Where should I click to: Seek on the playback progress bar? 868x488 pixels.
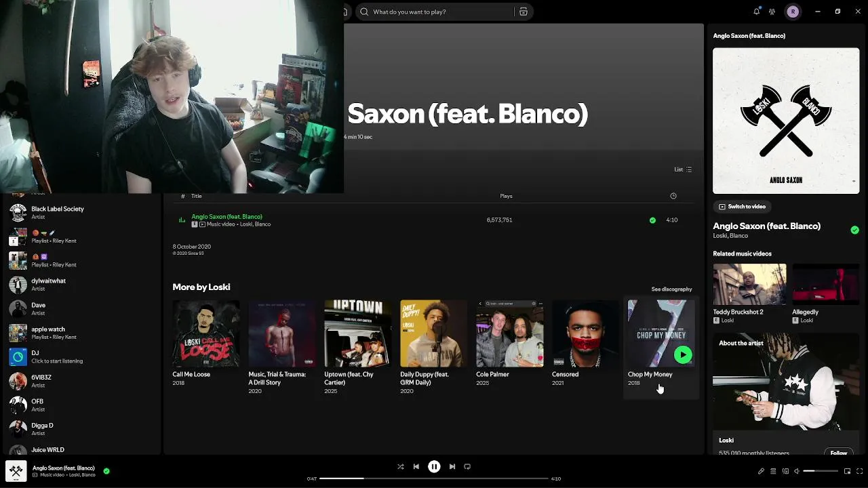pyautogui.click(x=434, y=479)
